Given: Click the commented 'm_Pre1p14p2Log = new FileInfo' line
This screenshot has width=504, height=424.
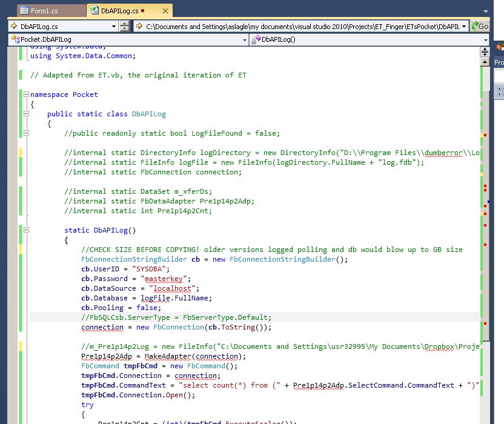Looking at the screenshot, I should (x=280, y=346).
